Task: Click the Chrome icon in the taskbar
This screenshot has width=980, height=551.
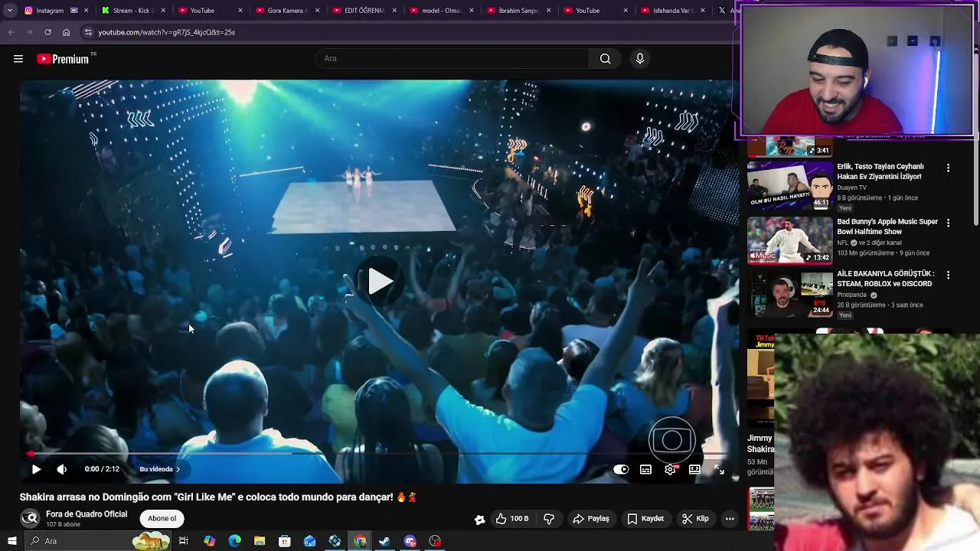Action: (x=360, y=541)
